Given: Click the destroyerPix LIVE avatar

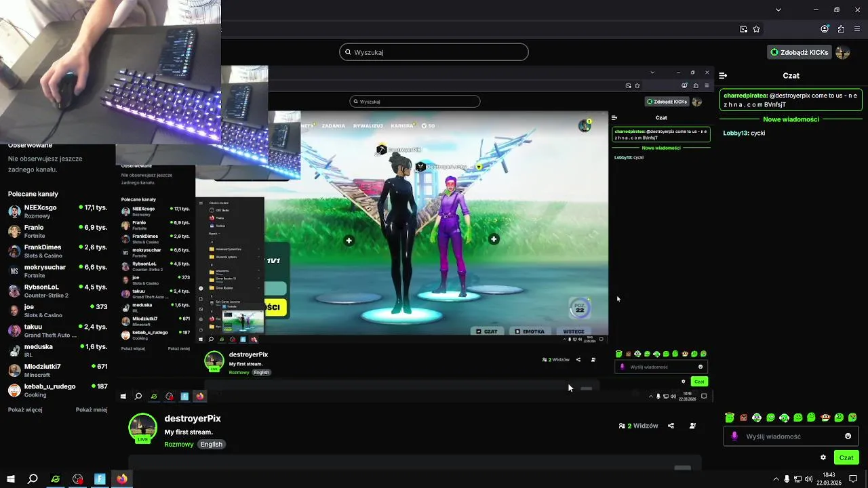Looking at the screenshot, I should point(143,428).
